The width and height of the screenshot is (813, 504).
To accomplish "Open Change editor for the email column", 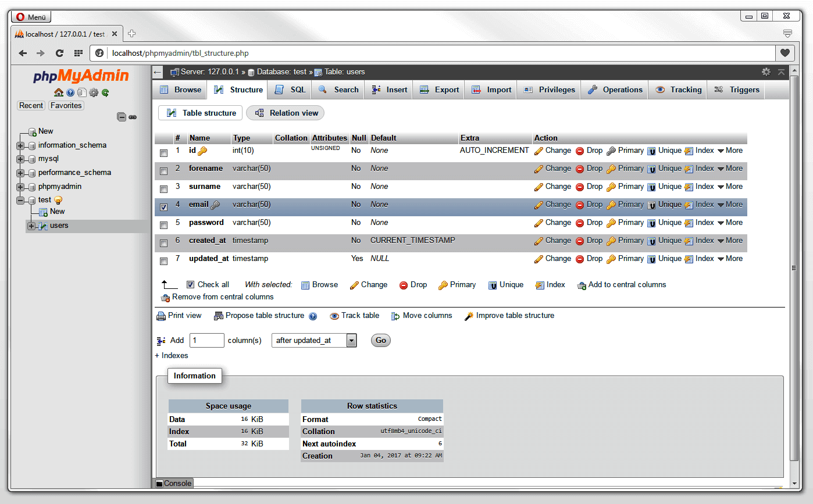I will pos(557,204).
